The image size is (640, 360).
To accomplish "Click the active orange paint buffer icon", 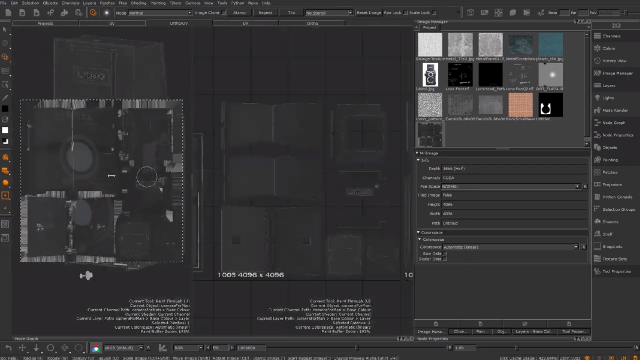I will pos(93,13).
